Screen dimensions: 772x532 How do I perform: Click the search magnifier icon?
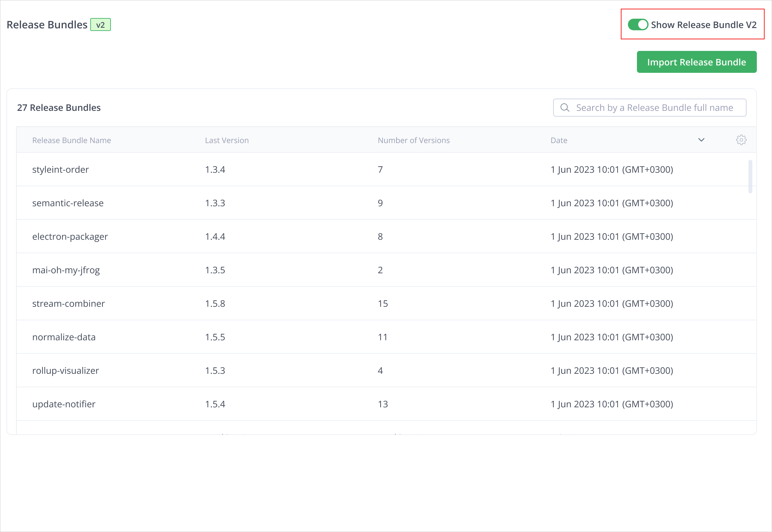pyautogui.click(x=565, y=108)
